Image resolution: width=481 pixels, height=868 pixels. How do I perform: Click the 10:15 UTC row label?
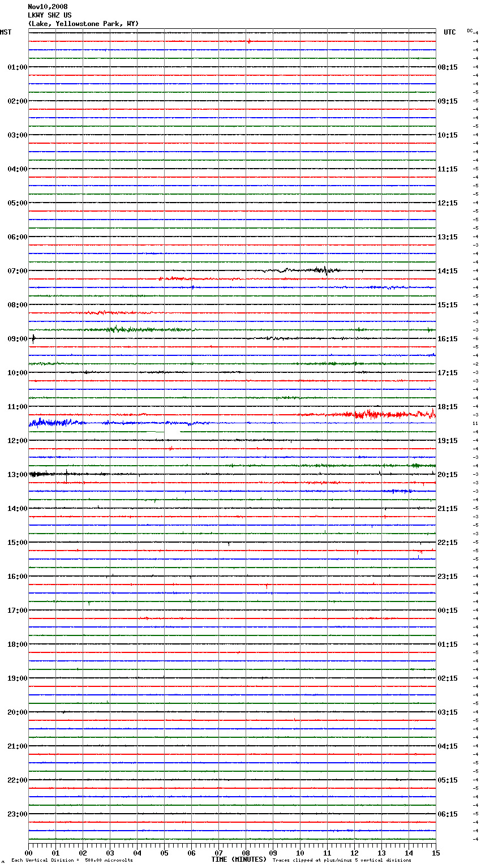pos(448,135)
